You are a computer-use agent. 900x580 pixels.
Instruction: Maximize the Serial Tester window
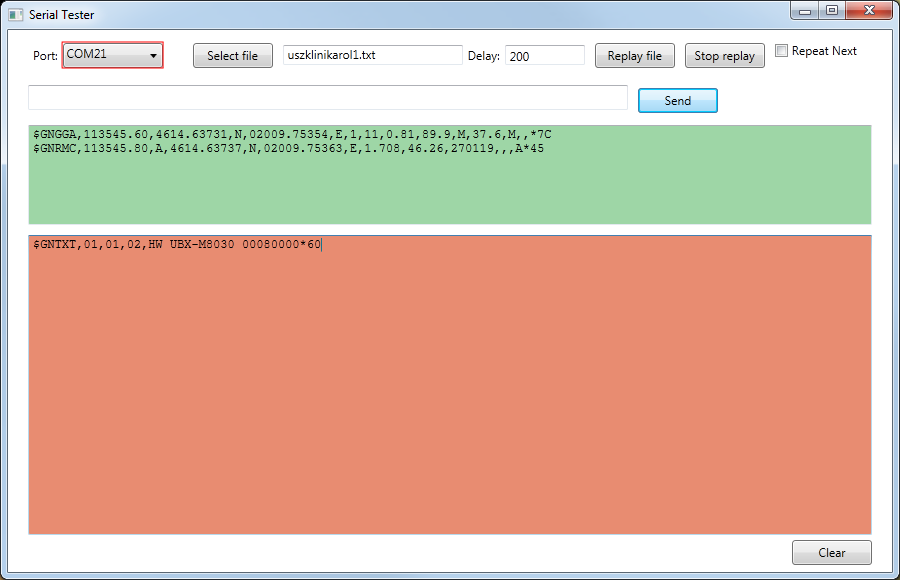[832, 10]
